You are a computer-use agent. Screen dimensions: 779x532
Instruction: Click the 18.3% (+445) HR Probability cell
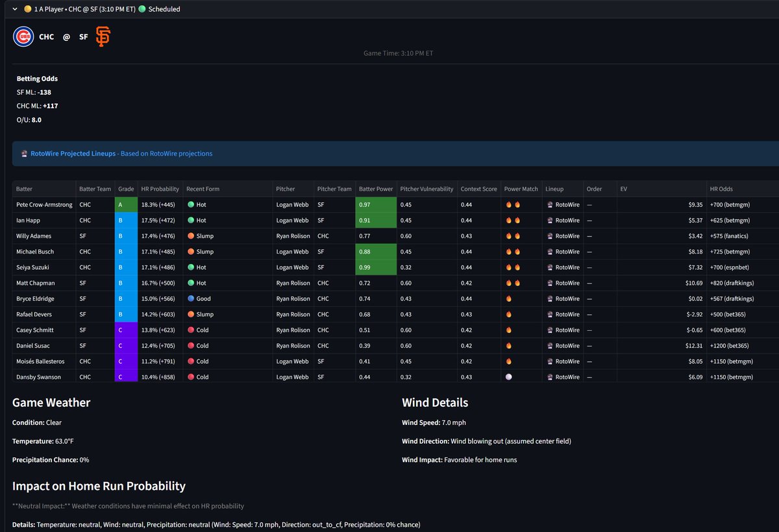click(x=160, y=204)
